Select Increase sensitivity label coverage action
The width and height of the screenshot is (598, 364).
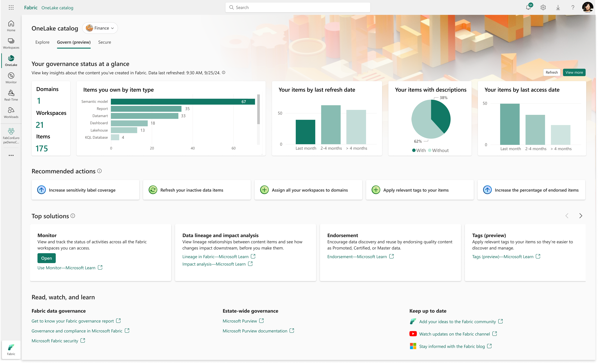click(x=85, y=190)
